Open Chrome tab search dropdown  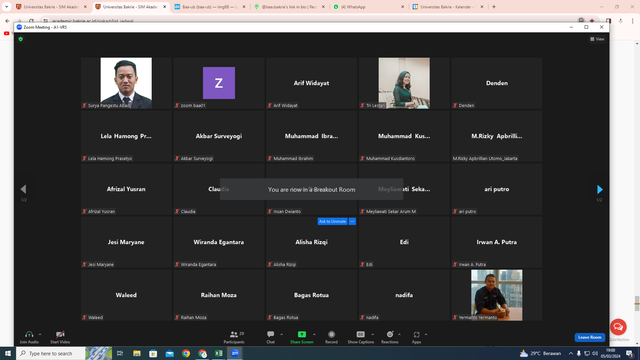7,7
